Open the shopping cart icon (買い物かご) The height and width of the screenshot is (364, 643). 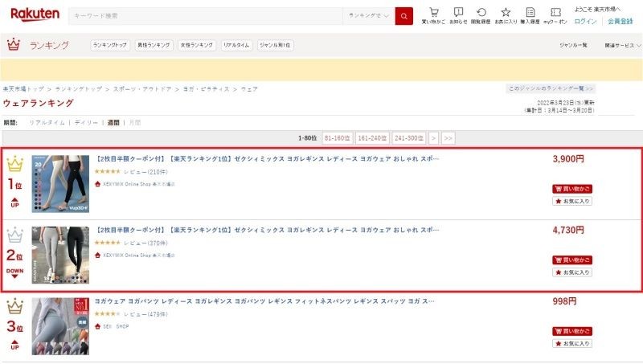[x=434, y=15]
